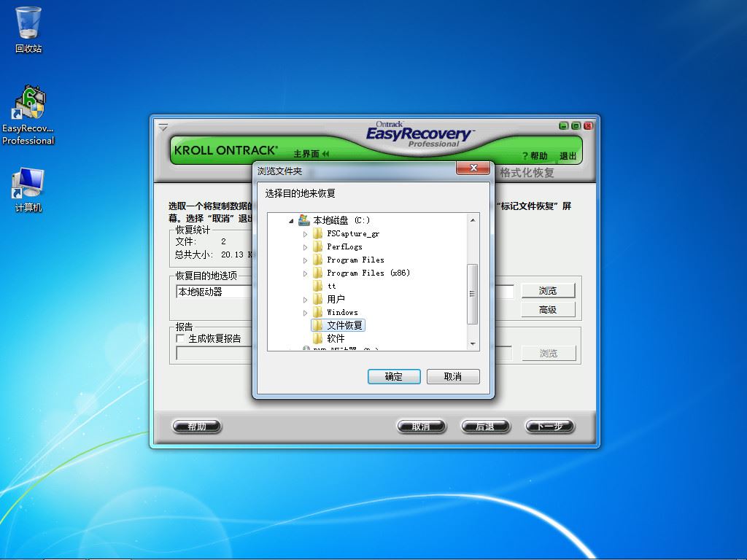Toggle the 生成恢复报告 checkbox

pyautogui.click(x=180, y=338)
